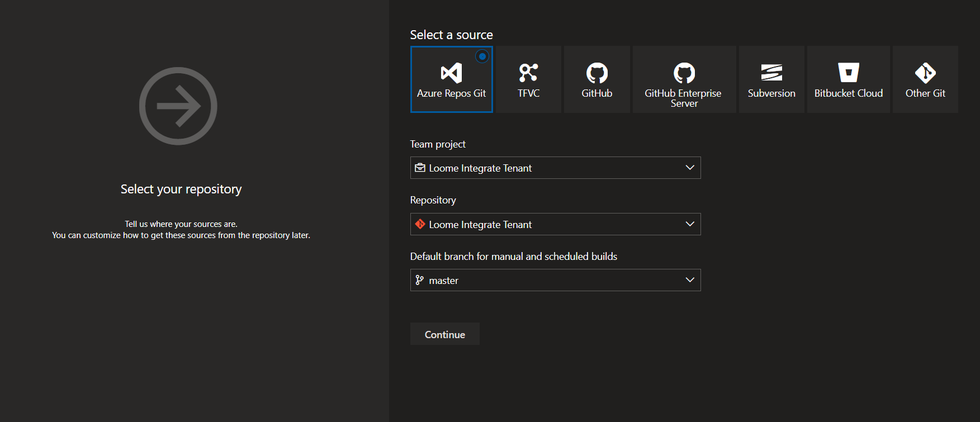
Task: Open the Team project dropdown
Action: tap(555, 168)
